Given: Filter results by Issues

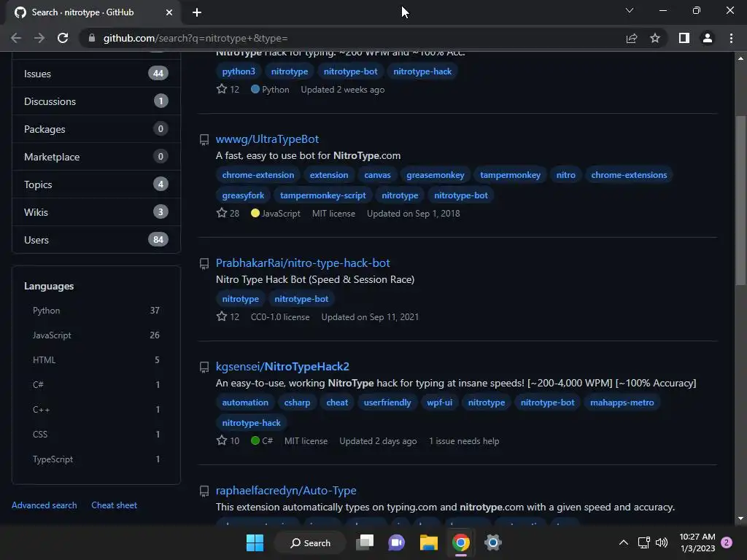Looking at the screenshot, I should tap(96, 74).
